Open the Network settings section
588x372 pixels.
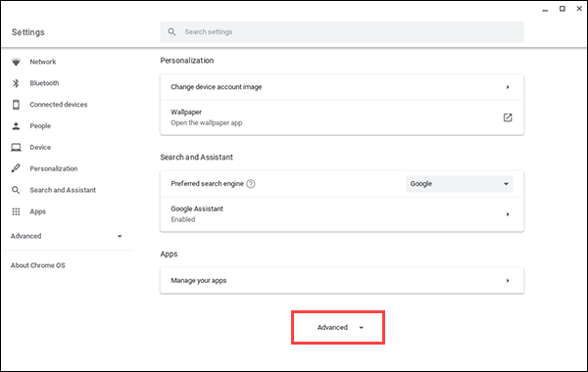click(43, 62)
